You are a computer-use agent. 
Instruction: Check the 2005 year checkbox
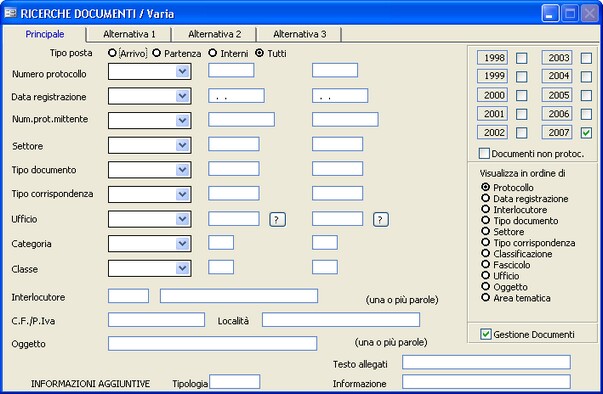point(586,95)
